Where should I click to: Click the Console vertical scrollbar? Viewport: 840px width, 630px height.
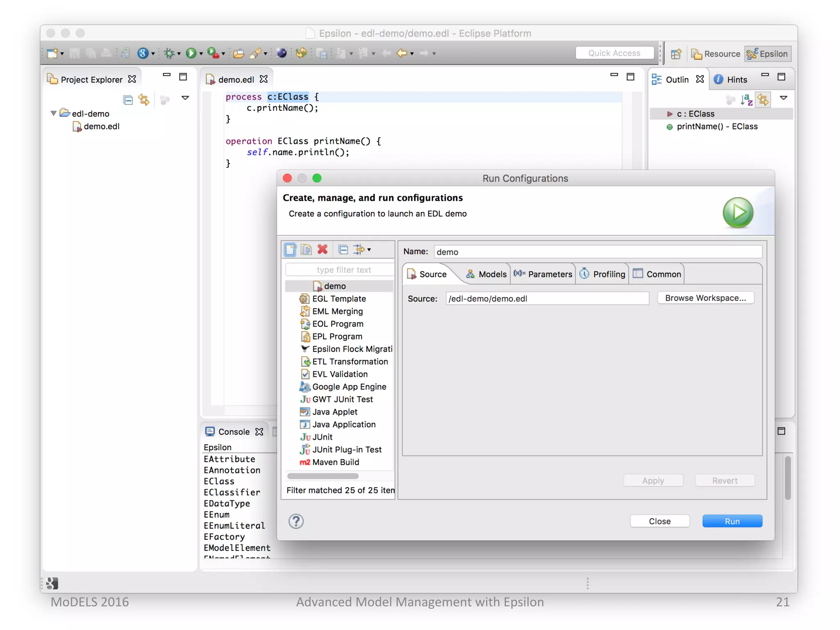point(787,478)
